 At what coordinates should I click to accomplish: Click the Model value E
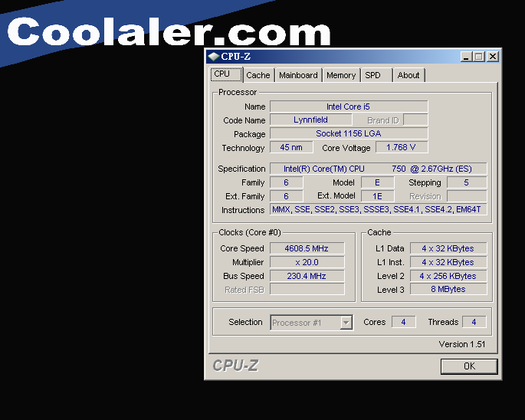[x=377, y=182]
